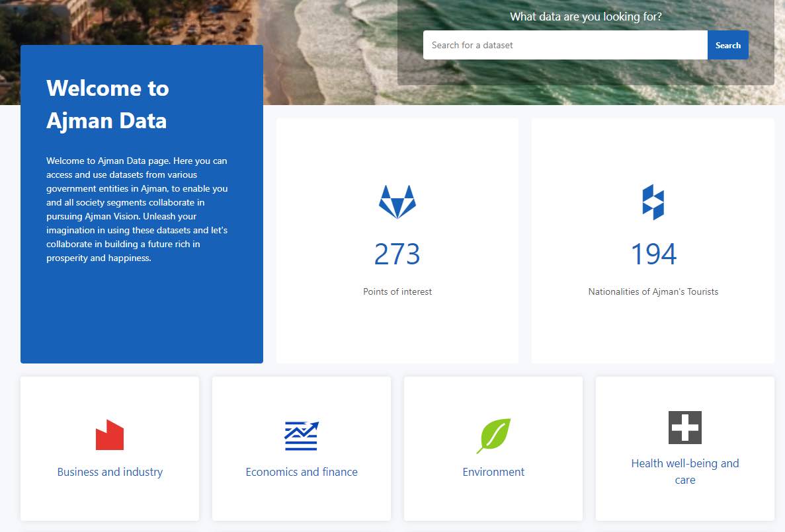Click the Economics and finance chart icon
Screen dimensions: 785x532
click(302, 436)
